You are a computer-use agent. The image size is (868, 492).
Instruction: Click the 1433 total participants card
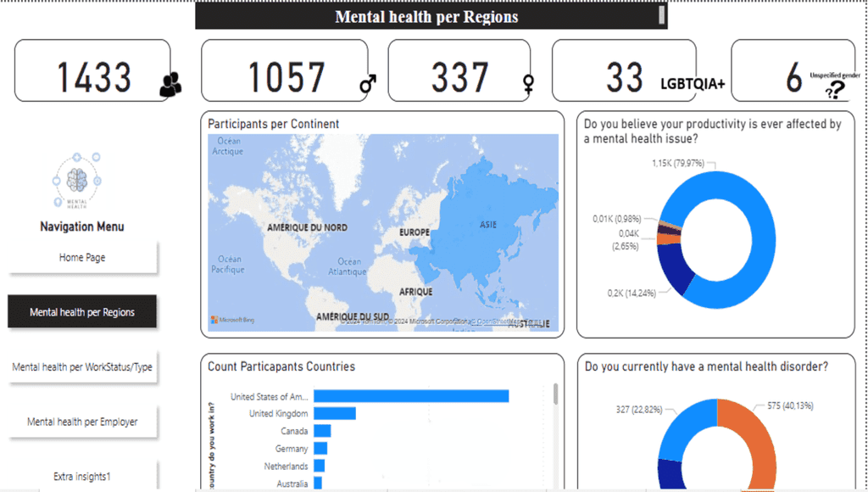pos(92,70)
